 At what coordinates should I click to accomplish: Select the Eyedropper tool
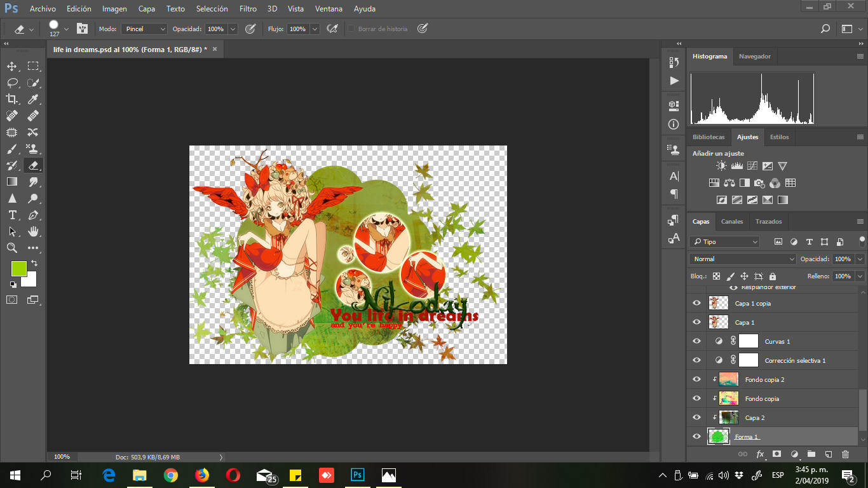click(x=33, y=99)
